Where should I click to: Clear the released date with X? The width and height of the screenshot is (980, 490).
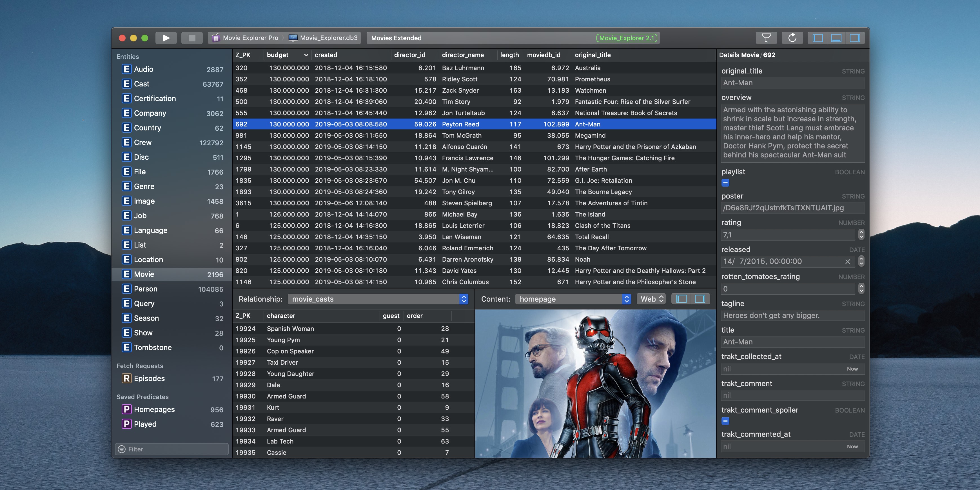848,261
